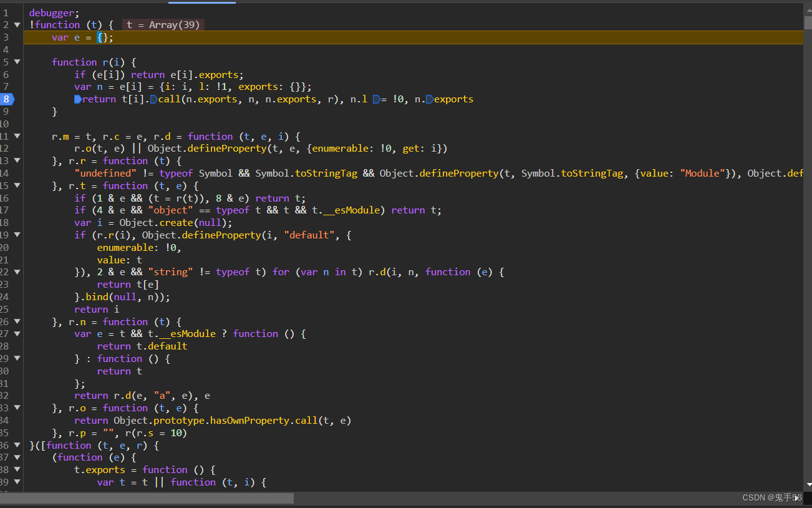Set breakpoint on gutter of 'var n = e[i]' line
This screenshot has width=812, height=508.
click(5, 87)
